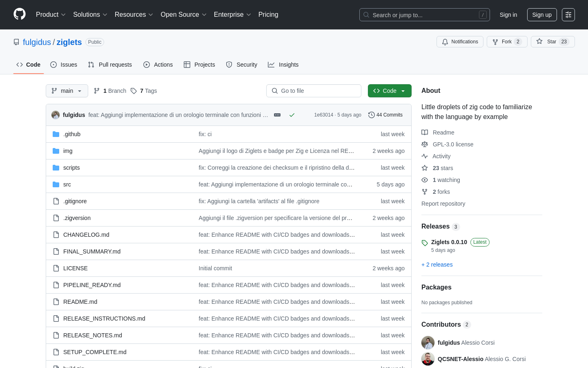Open the src folder
Image resolution: width=588 pixels, height=368 pixels.
click(x=67, y=184)
